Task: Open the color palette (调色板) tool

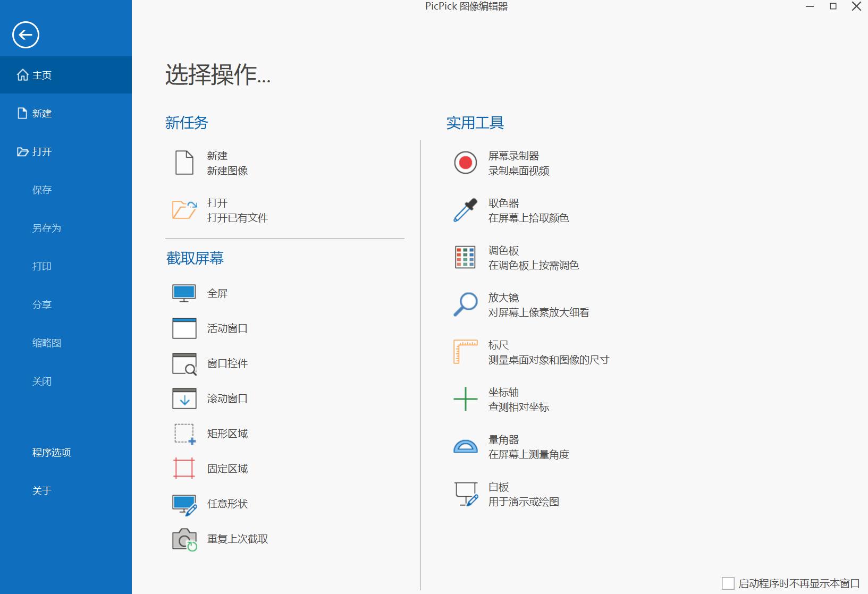Action: (465, 257)
